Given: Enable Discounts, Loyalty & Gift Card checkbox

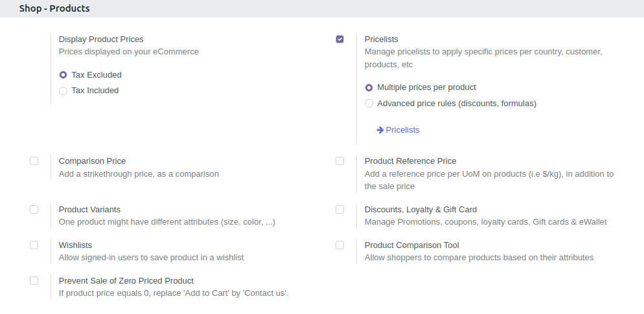Looking at the screenshot, I should [339, 209].
